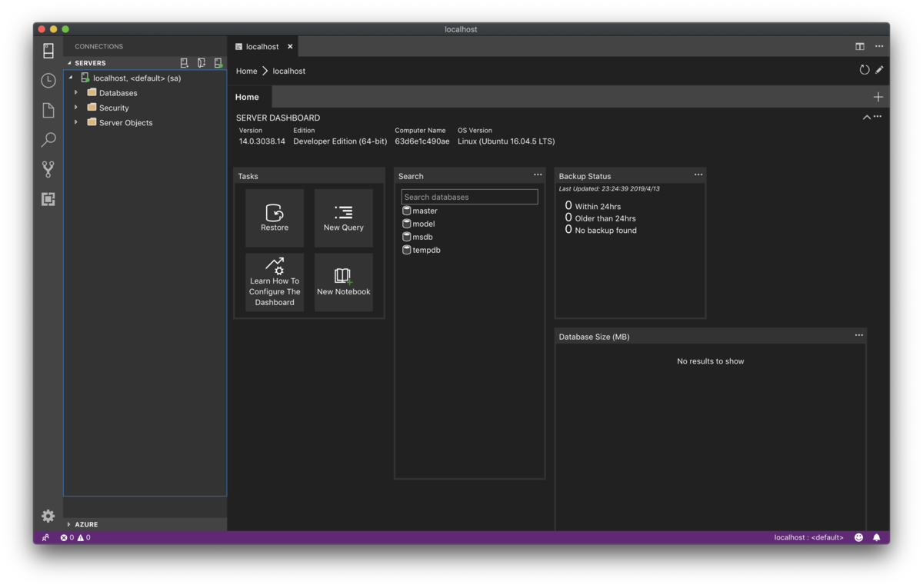923x588 pixels.
Task: Open the Search widget ellipsis menu
Action: (x=538, y=175)
